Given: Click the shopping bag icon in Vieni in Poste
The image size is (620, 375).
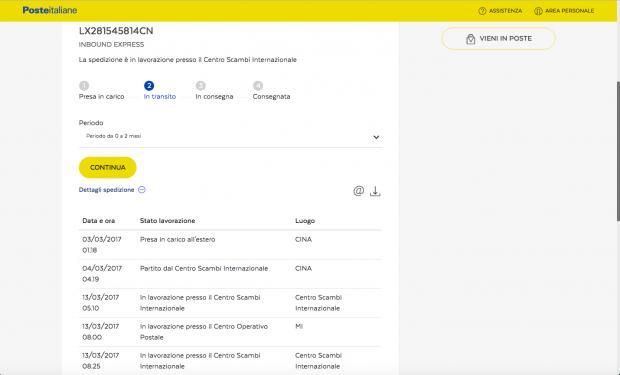Looking at the screenshot, I should (x=471, y=39).
